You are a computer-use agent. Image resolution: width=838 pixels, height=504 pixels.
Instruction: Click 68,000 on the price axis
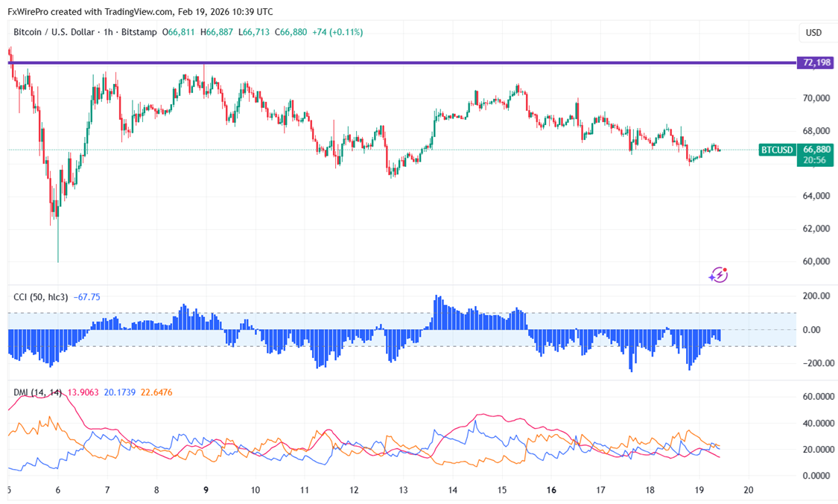[x=816, y=131]
